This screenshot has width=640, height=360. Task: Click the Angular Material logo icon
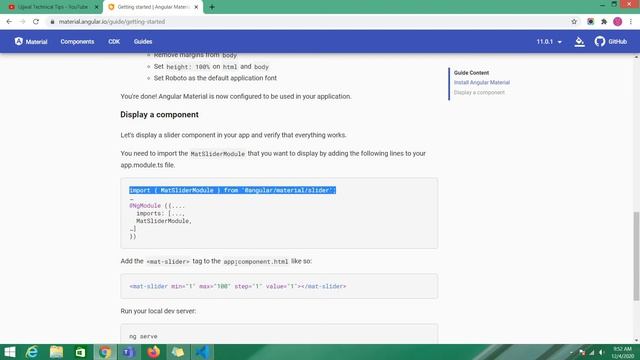point(19,41)
